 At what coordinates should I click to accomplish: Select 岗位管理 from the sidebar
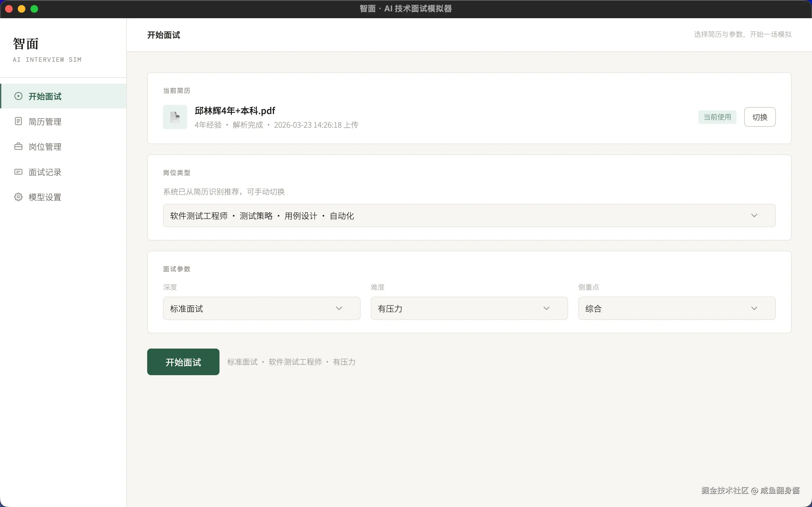point(45,146)
